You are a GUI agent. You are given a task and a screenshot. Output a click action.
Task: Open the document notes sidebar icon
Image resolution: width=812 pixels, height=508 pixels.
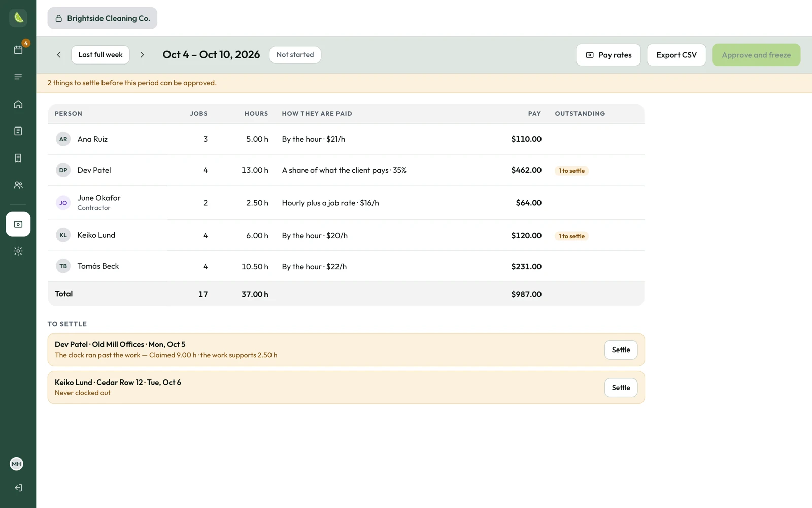18,131
